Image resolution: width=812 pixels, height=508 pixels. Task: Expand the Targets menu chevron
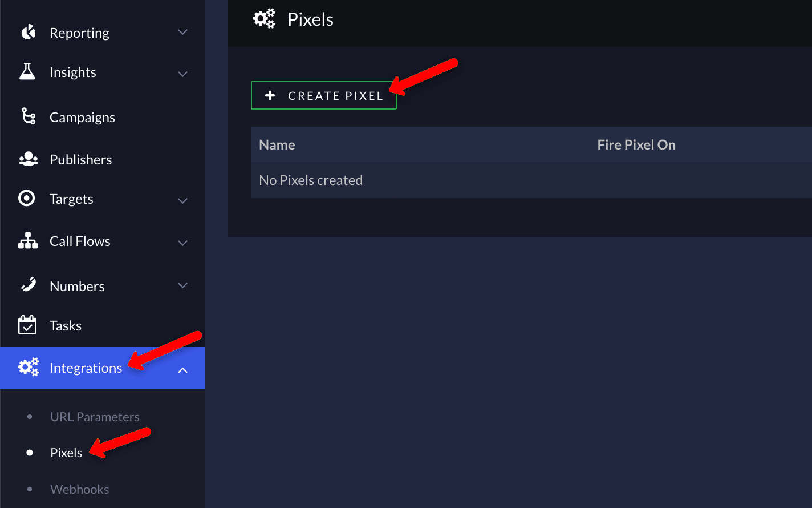coord(182,200)
